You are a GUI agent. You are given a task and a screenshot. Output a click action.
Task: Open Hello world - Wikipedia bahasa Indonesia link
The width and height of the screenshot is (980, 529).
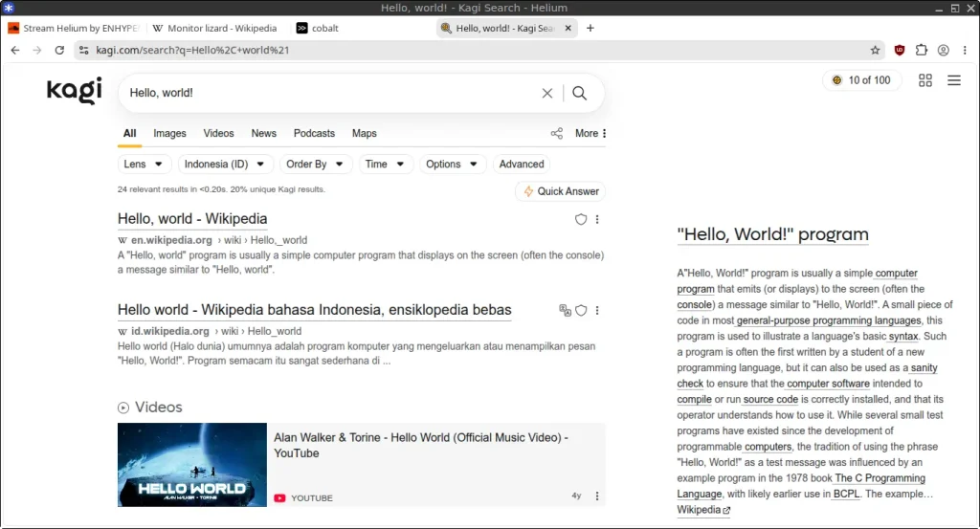(x=314, y=310)
